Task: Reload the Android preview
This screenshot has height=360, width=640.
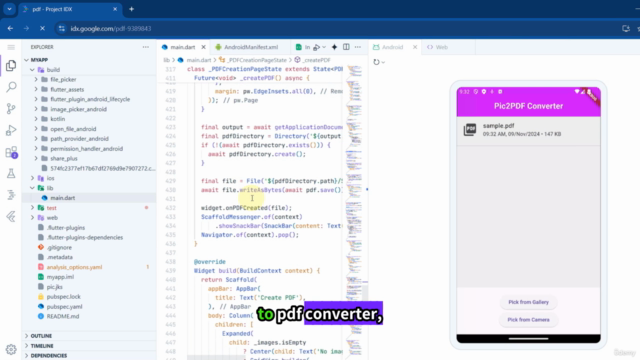Action: point(376,62)
